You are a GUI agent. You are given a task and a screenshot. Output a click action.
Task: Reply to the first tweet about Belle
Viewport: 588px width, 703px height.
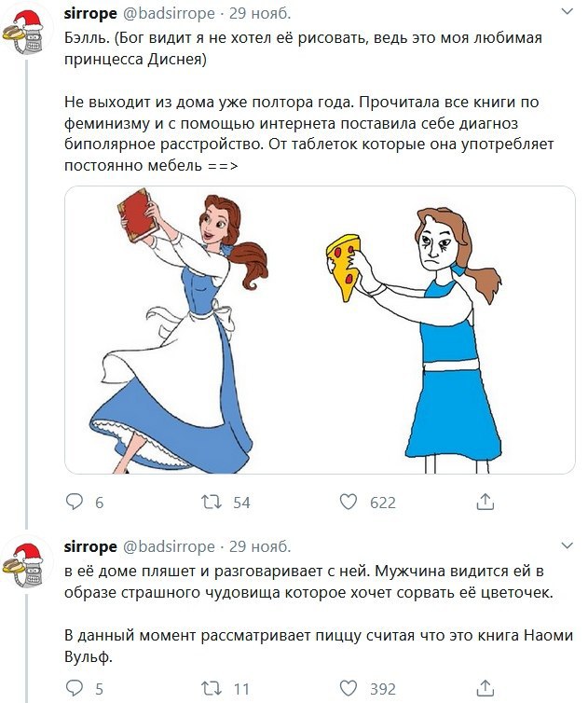(75, 502)
